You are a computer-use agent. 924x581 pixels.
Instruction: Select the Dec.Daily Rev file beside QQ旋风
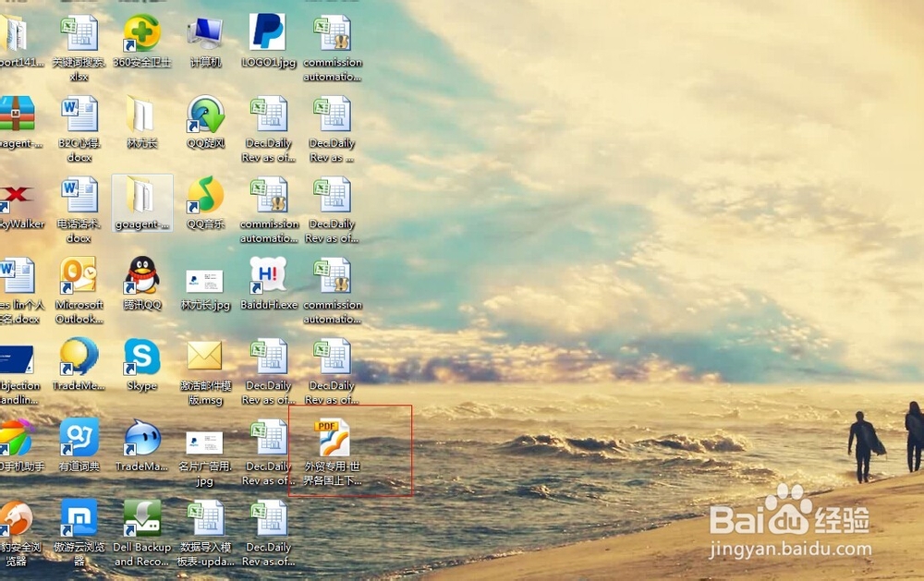pos(269,115)
